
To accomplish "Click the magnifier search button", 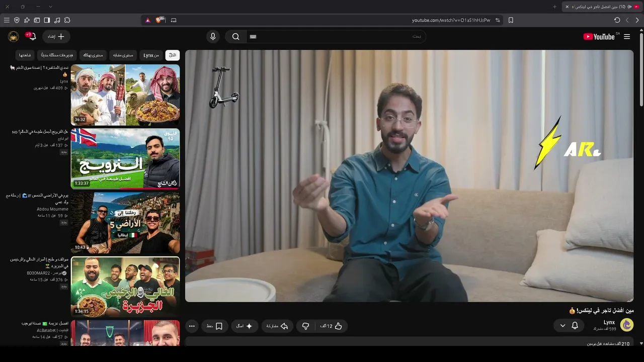I will click(235, 37).
